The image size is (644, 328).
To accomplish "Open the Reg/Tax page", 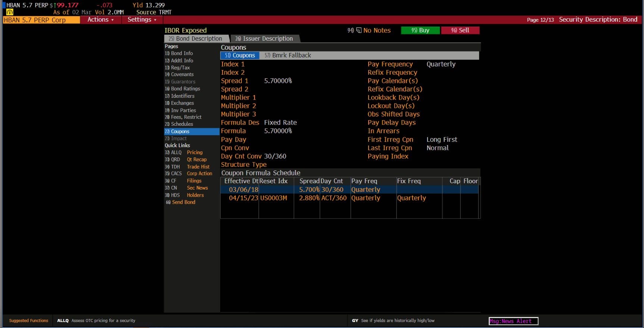I will (177, 68).
